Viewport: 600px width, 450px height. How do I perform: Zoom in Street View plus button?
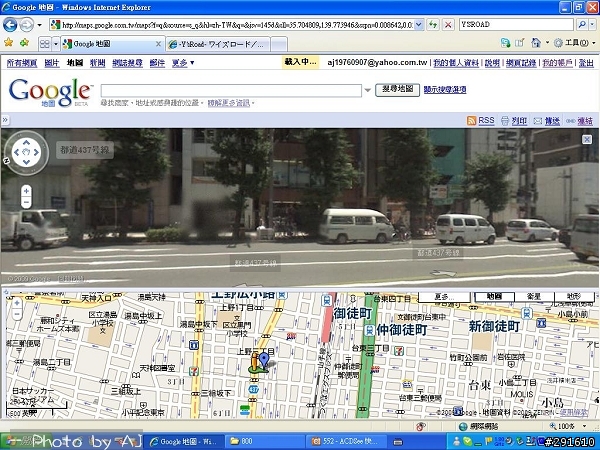coord(26,191)
